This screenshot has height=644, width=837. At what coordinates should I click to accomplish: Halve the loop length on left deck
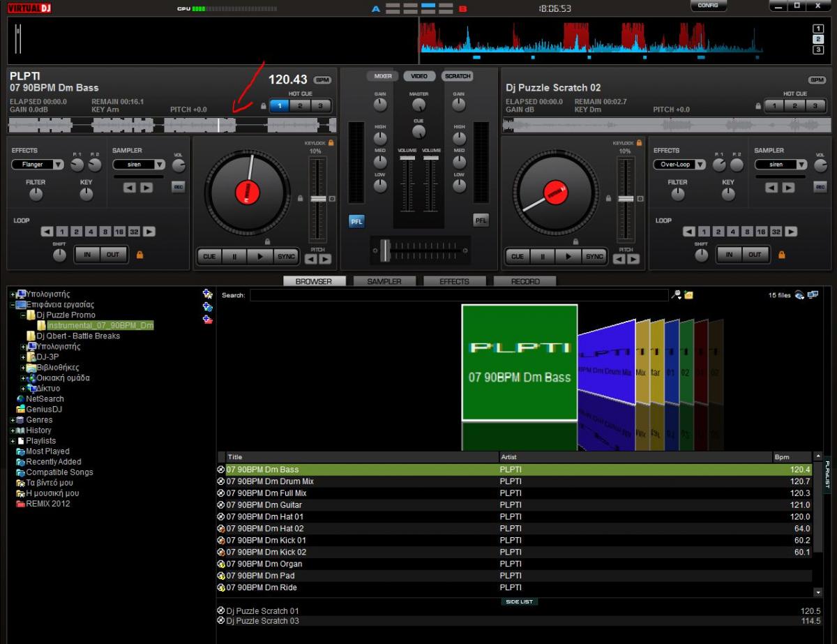pyautogui.click(x=47, y=232)
